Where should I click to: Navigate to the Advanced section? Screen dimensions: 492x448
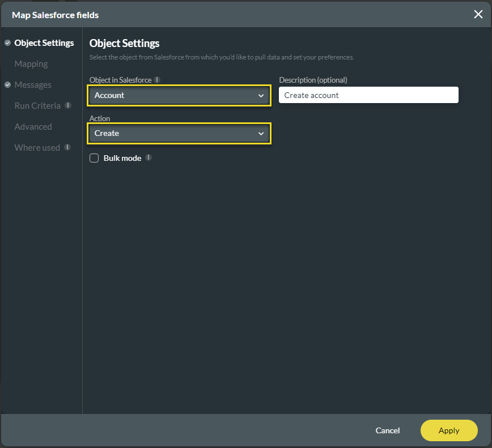click(32, 126)
